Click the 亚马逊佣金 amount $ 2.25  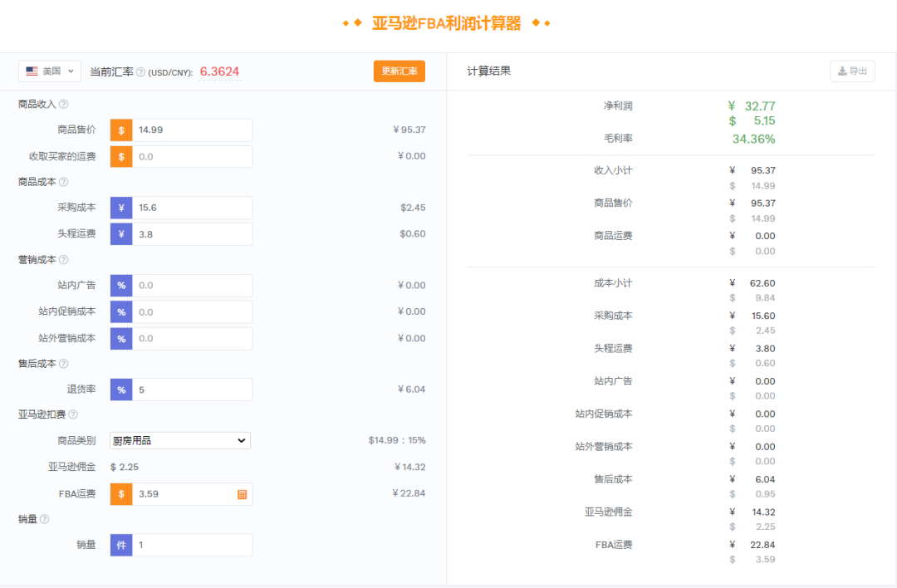tap(124, 468)
